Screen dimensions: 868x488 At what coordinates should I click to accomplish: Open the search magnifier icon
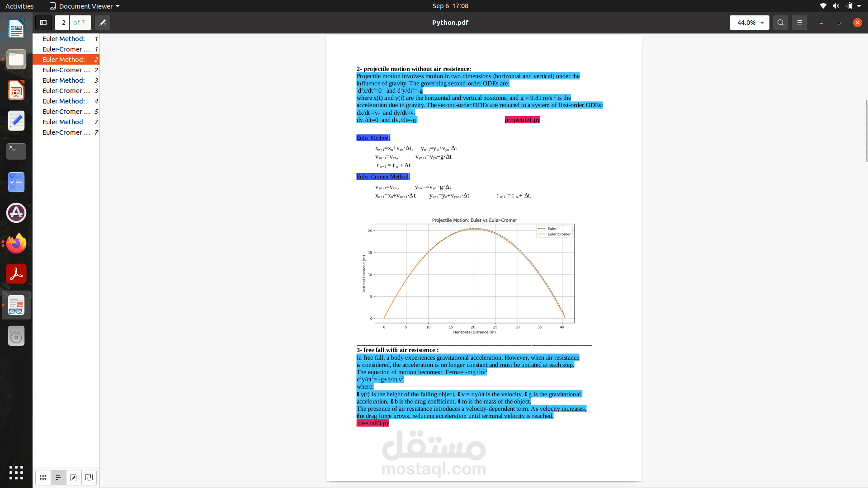pyautogui.click(x=781, y=23)
